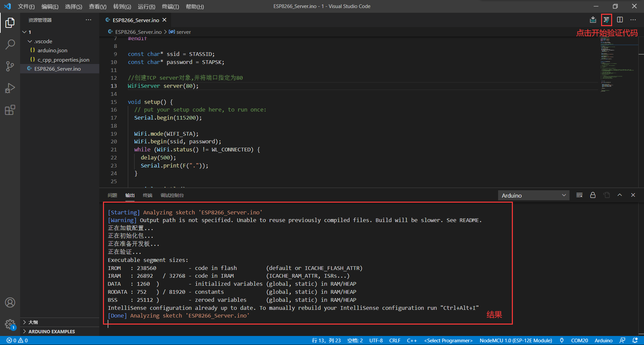Change CRLF end of line sequence
Screen dimensions: 644x345
[x=395, y=340]
